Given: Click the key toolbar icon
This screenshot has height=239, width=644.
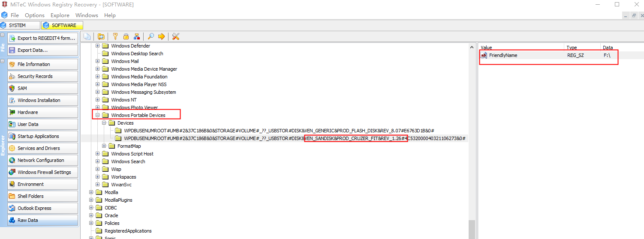Looking at the screenshot, I should coord(115,36).
